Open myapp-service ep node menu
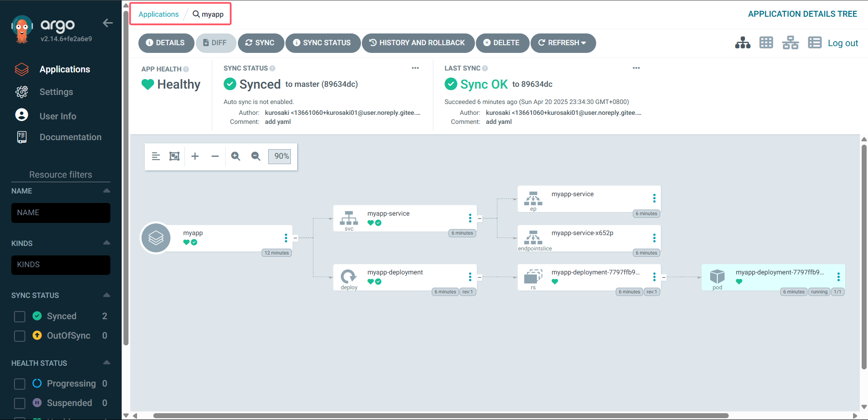The image size is (868, 420). pyautogui.click(x=654, y=198)
